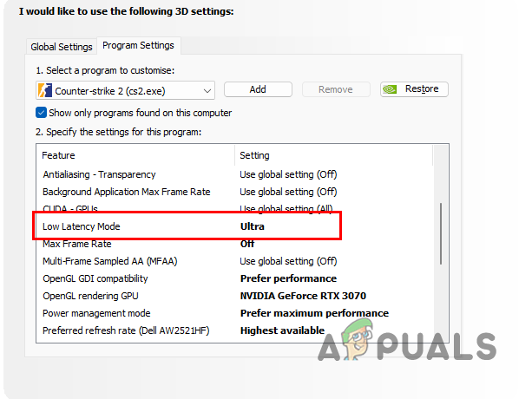Open the Counter-strike 2 program dropdown
The width and height of the screenshot is (532, 399).
125,90
